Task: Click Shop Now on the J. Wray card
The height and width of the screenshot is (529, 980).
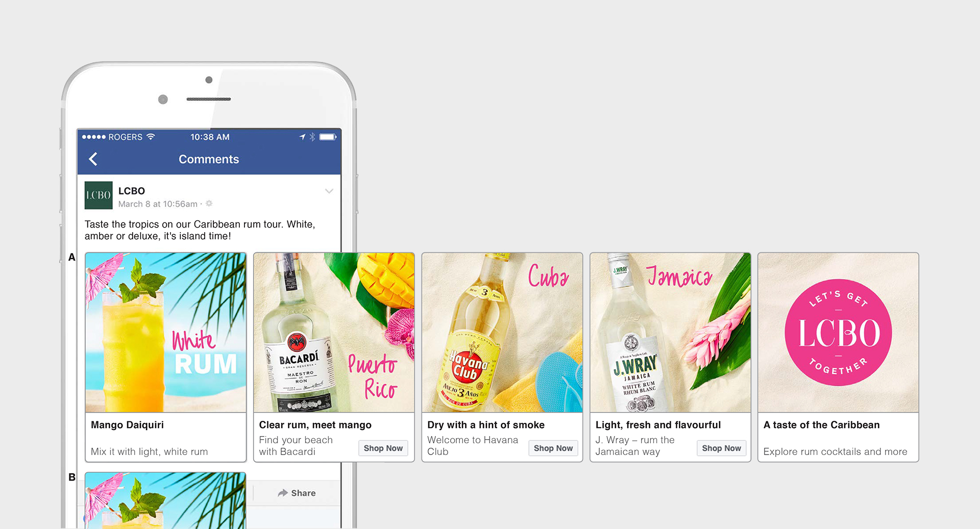Action: point(721,448)
